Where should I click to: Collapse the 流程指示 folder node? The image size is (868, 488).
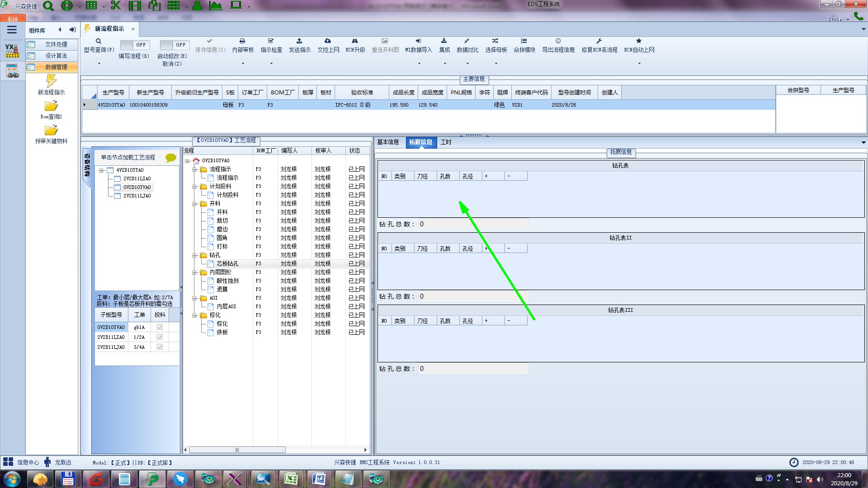[194, 169]
